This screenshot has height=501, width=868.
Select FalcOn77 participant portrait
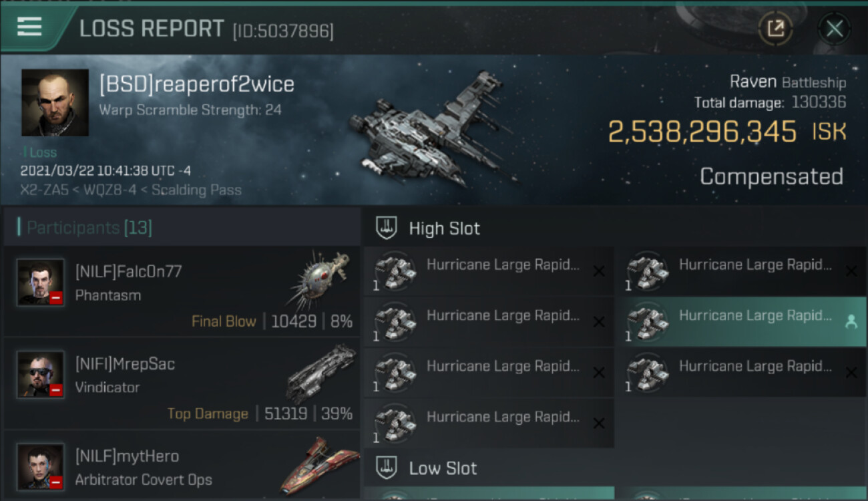pyautogui.click(x=41, y=282)
